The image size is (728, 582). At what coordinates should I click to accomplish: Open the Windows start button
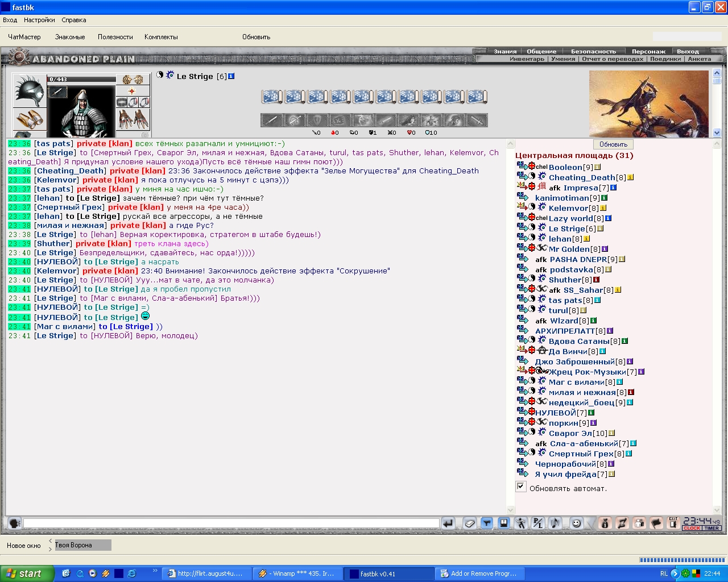pos(27,573)
